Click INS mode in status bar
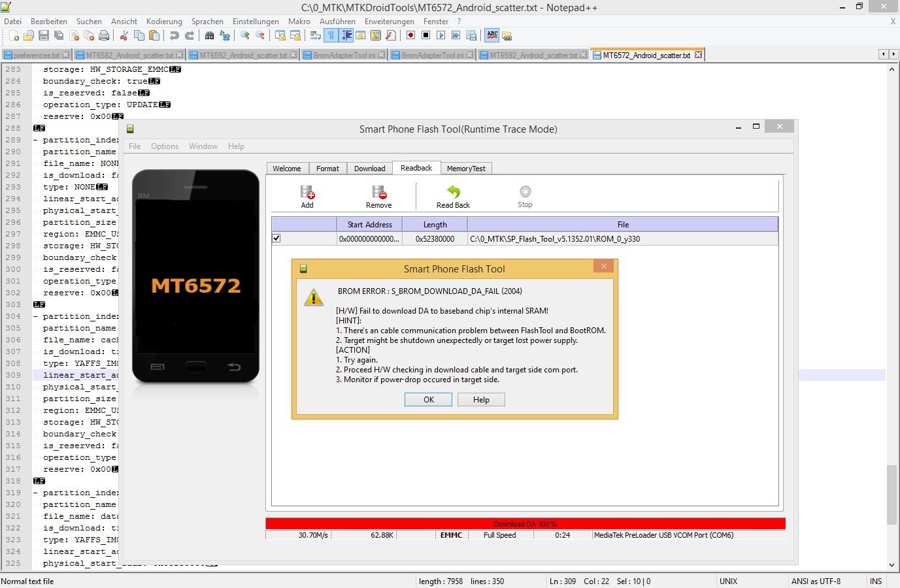The width and height of the screenshot is (900, 588). 876,581
